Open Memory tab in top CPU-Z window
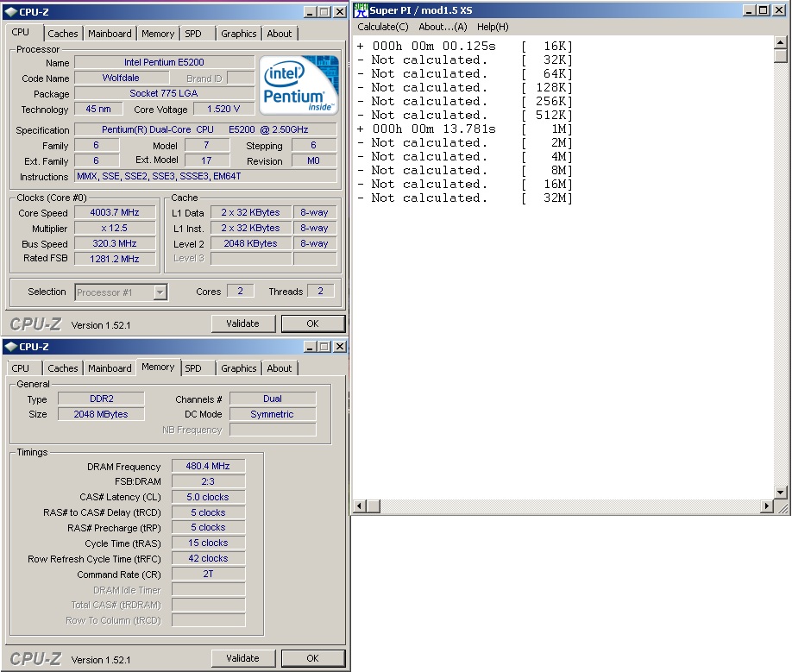This screenshot has width=792, height=672. 158,34
